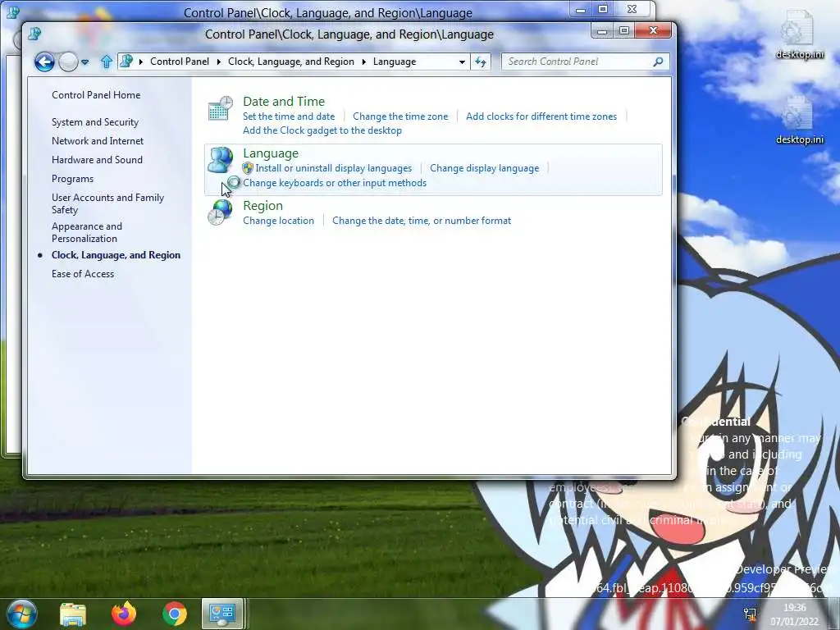Image resolution: width=840 pixels, height=630 pixels.
Task: Select the lower desktop.ini desktop file
Action: pos(799,120)
